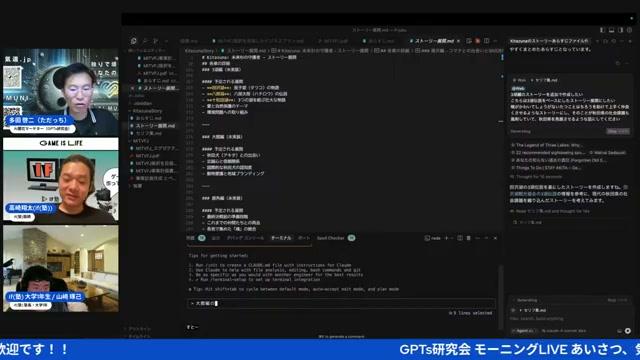Image resolution: width=640 pixels, height=360 pixels.
Task: Close the AI chat pane
Action: point(629,41)
